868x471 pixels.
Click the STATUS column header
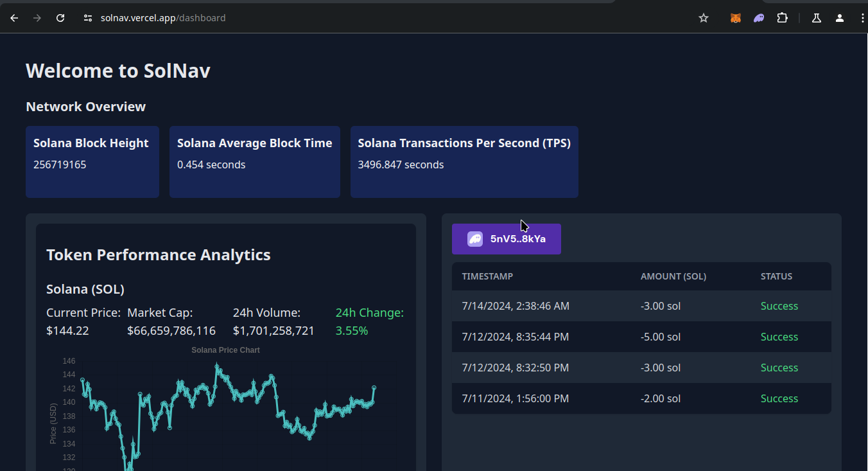[777, 276]
